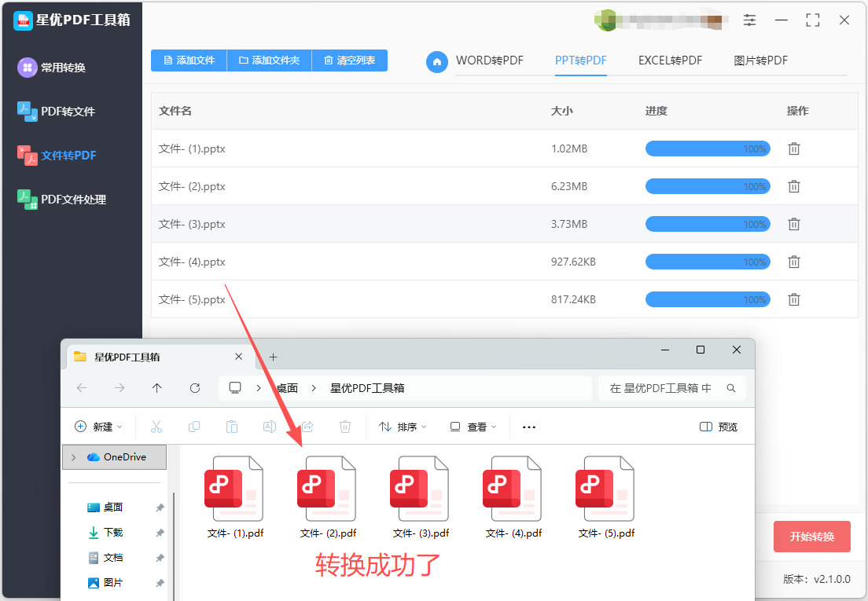The height and width of the screenshot is (601, 868).
Task: Click the Copy icon in Explorer toolbar
Action: point(193,427)
